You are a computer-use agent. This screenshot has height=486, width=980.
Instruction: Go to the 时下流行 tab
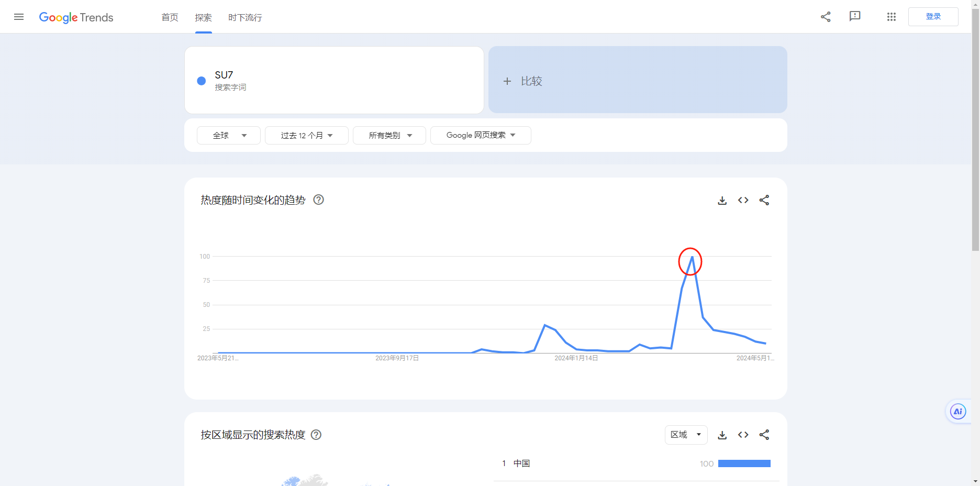245,17
